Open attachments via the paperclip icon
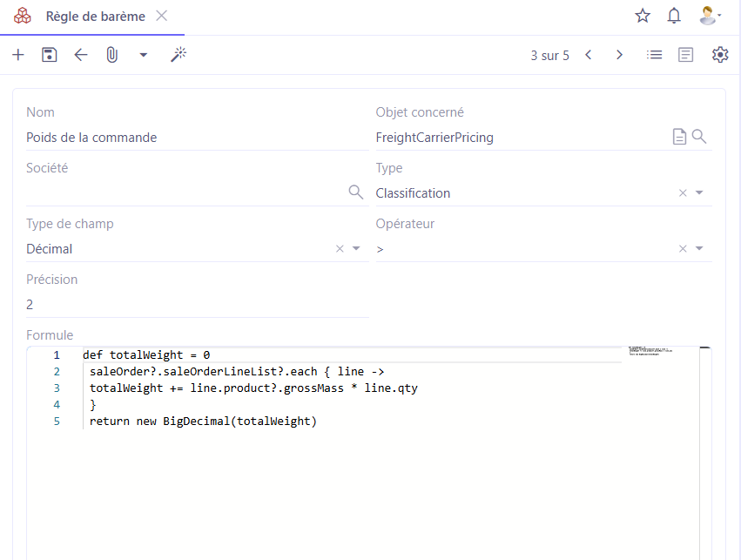 point(111,55)
